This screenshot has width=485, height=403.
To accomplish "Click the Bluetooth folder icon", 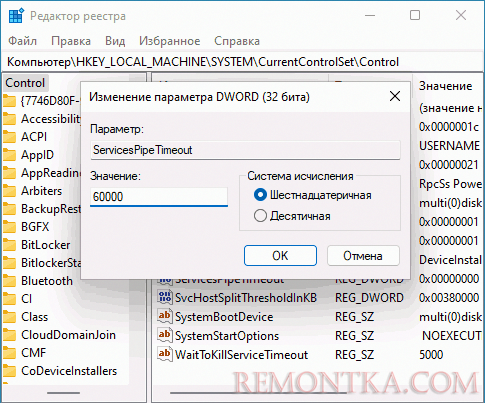I will click(9, 281).
